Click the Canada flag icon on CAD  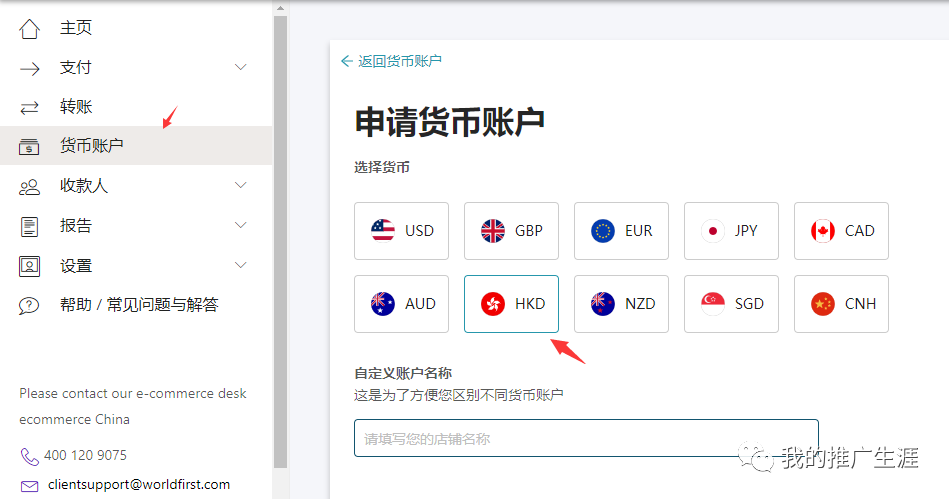[823, 231]
